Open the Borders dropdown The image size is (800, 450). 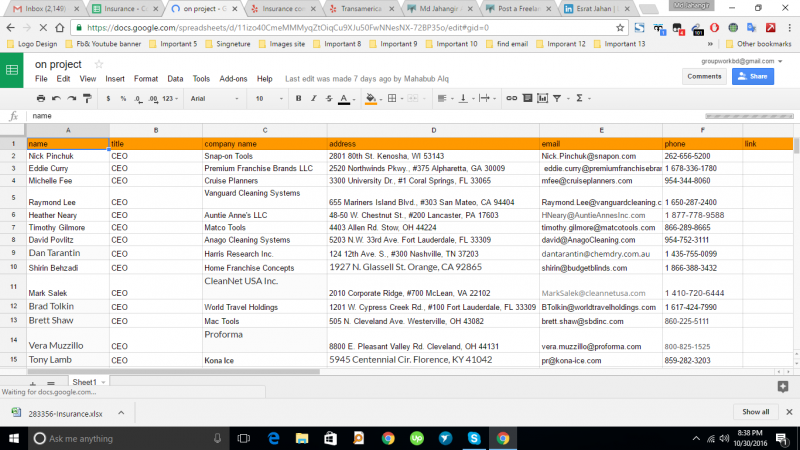click(395, 98)
